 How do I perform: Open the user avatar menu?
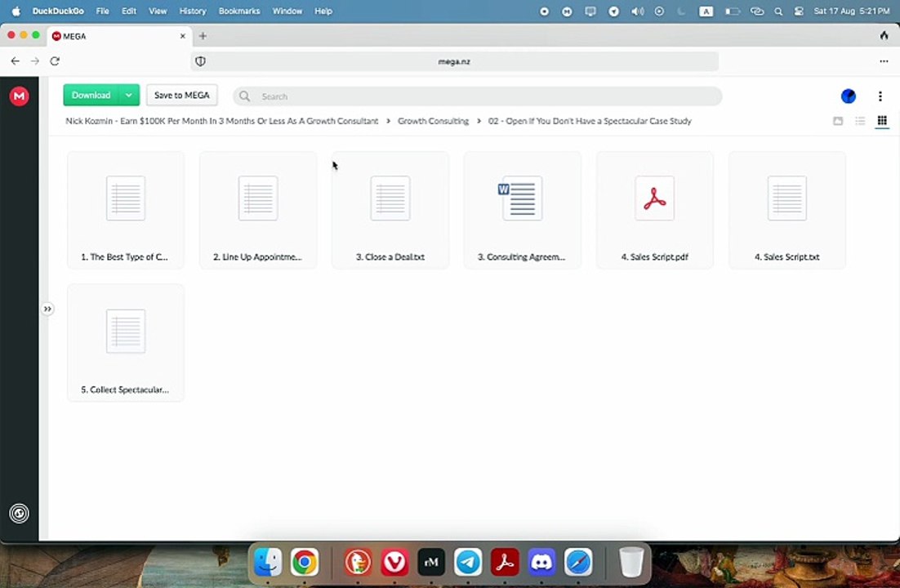click(x=849, y=96)
